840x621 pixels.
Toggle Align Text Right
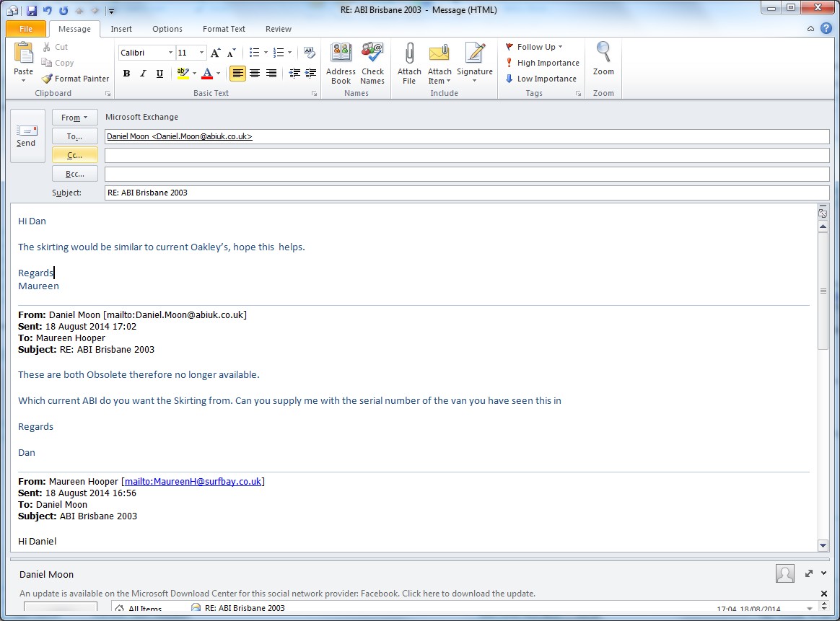pyautogui.click(x=271, y=74)
